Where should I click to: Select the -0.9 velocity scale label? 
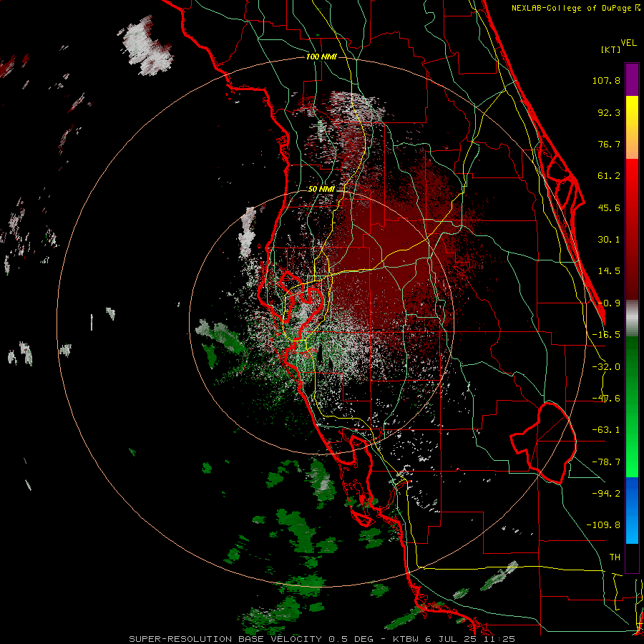(x=609, y=303)
